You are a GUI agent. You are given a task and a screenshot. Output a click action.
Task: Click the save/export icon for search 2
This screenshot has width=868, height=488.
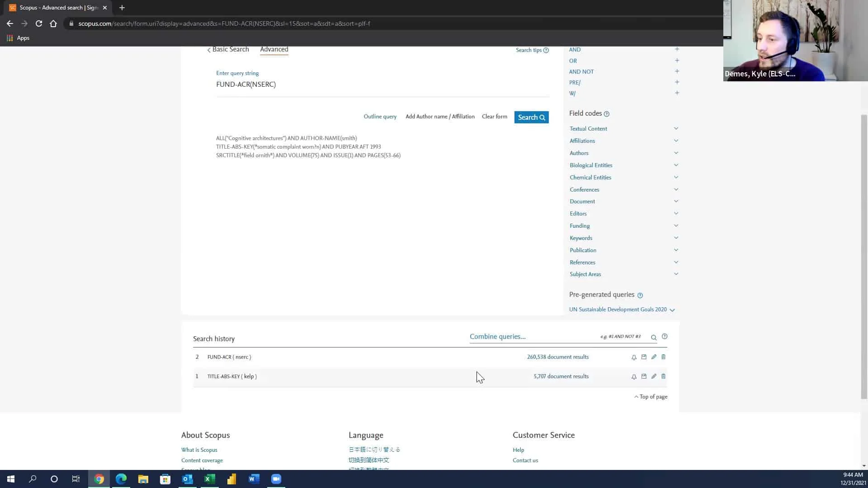643,357
